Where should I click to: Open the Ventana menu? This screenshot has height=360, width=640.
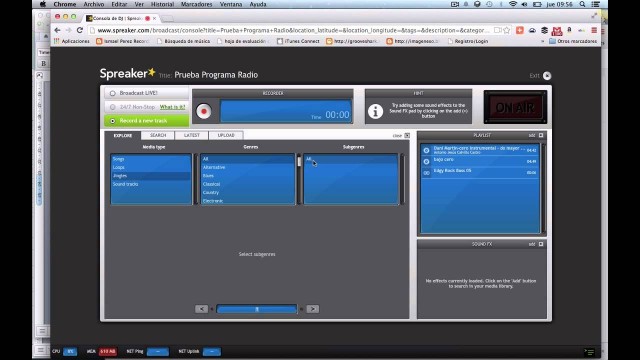pos(231,4)
